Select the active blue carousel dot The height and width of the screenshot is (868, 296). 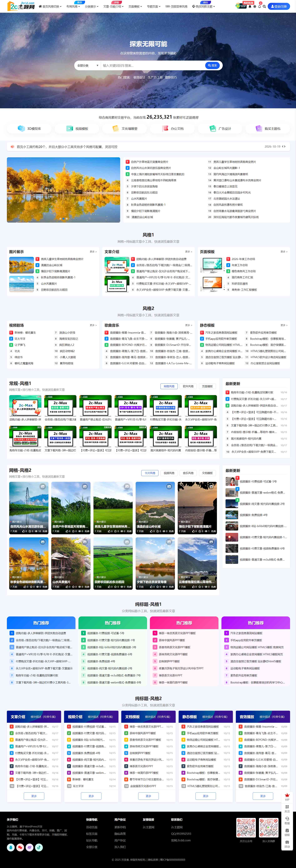click(64, 218)
